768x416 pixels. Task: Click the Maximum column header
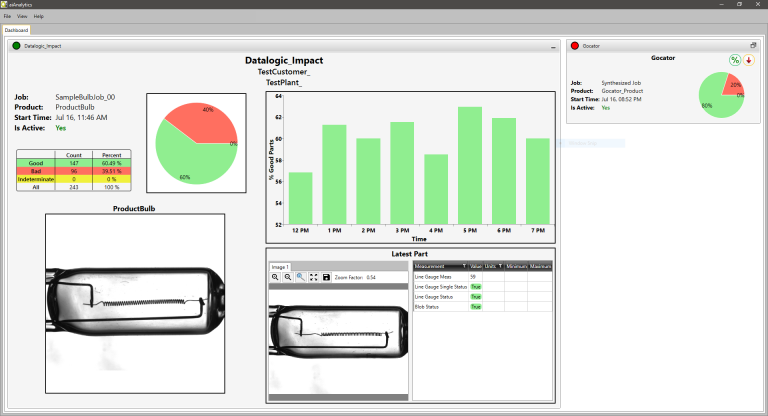click(x=540, y=266)
